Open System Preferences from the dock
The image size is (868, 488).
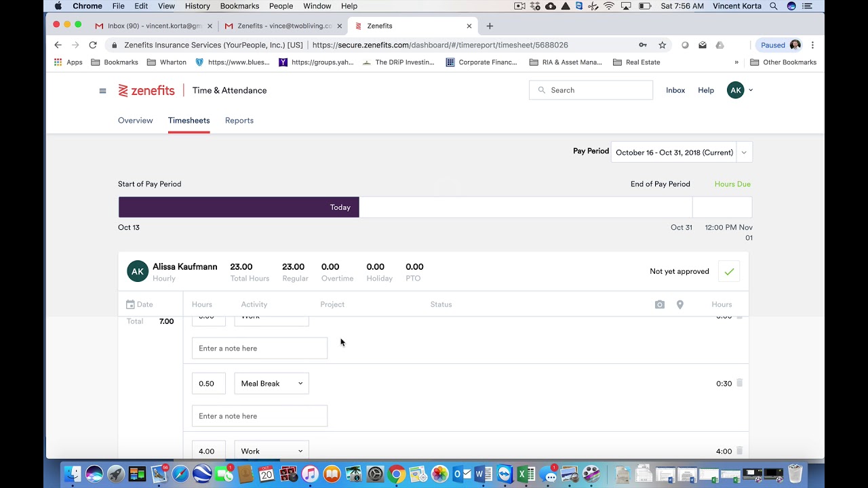(x=375, y=474)
